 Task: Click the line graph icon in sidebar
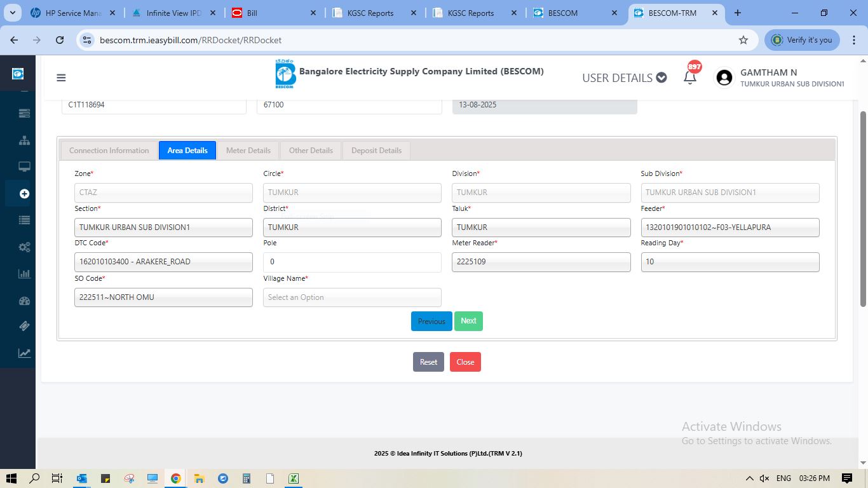(x=24, y=353)
